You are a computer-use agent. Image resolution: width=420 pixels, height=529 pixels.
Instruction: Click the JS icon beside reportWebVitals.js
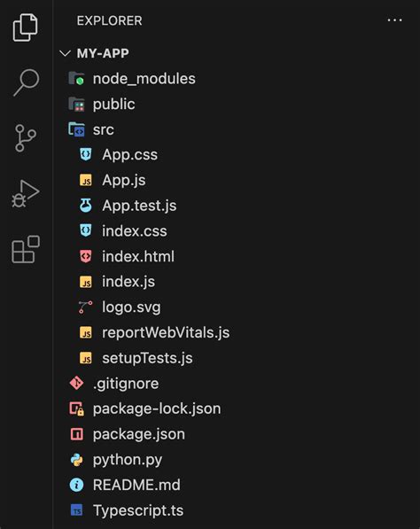(x=86, y=332)
